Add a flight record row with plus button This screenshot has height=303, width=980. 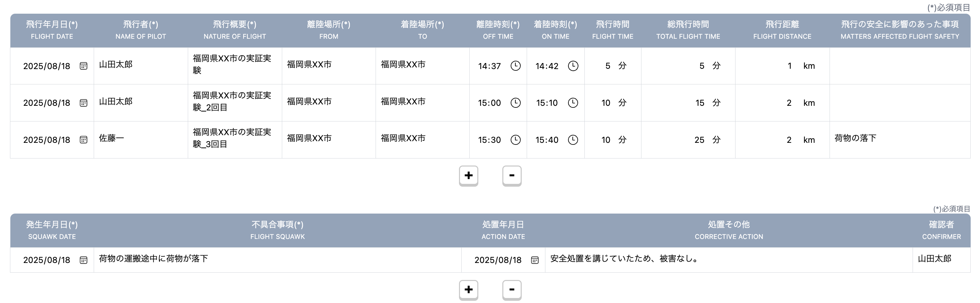(468, 176)
